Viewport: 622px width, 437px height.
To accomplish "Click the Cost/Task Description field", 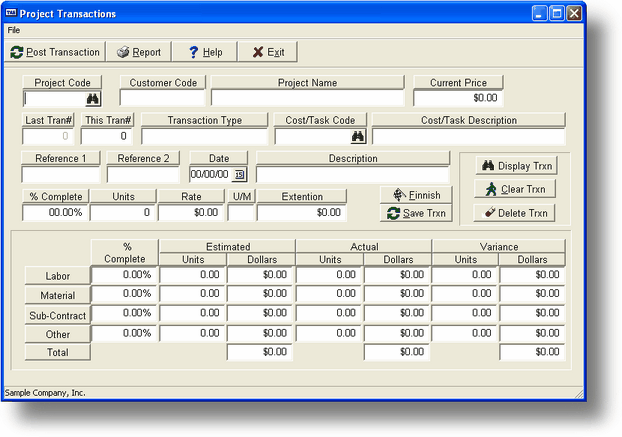I will (x=468, y=136).
